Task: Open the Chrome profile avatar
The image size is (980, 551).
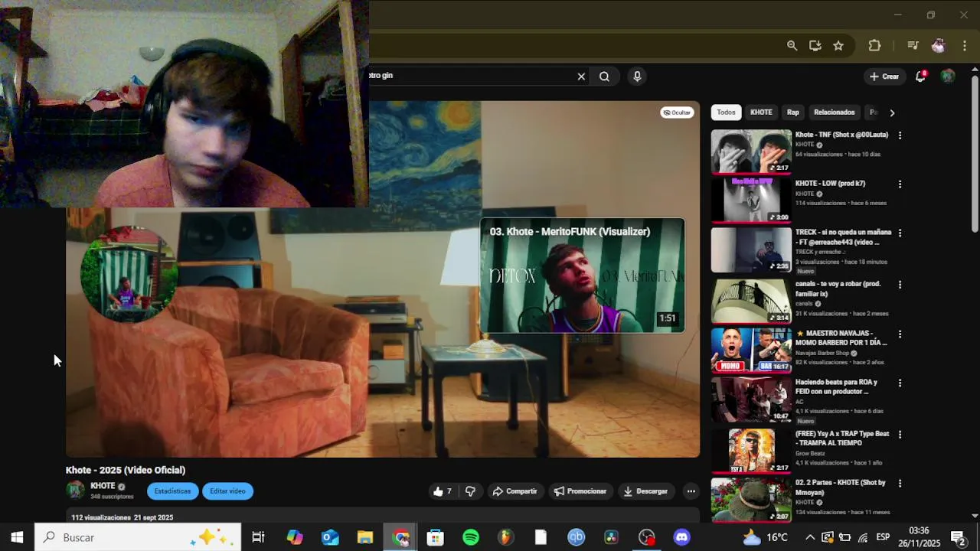Action: tap(938, 46)
